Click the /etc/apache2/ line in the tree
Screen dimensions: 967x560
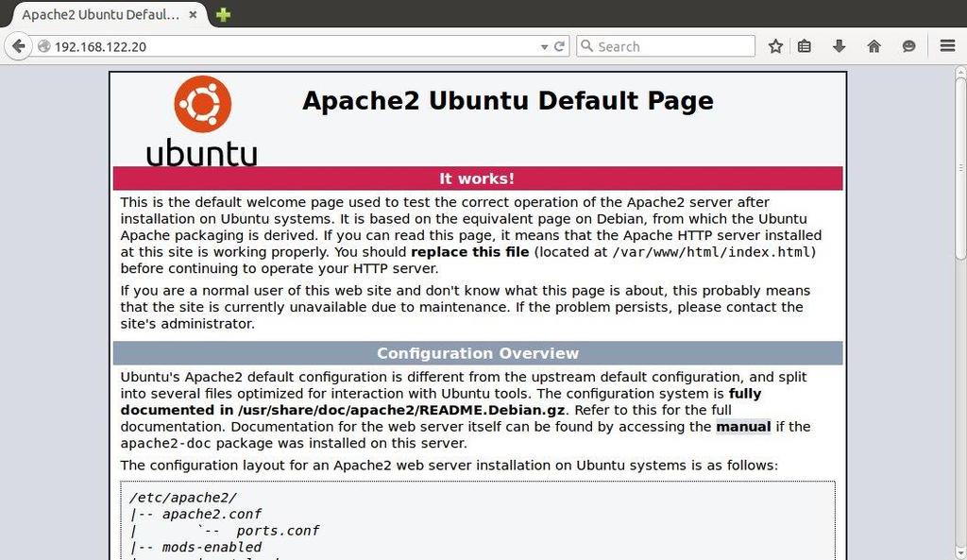[x=183, y=498]
